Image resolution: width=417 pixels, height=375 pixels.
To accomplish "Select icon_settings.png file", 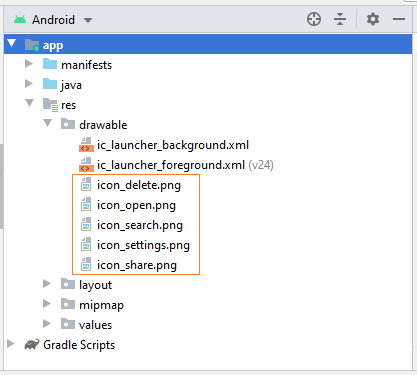I will click(143, 246).
